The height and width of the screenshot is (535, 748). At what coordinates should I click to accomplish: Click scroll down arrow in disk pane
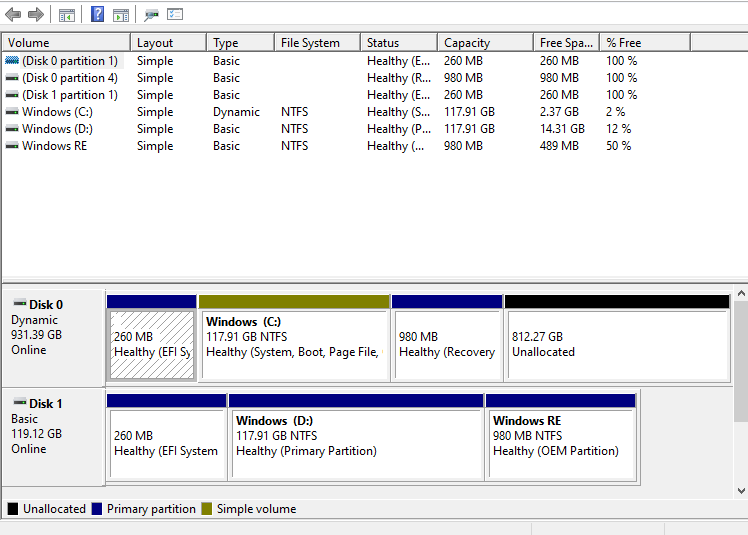point(741,491)
